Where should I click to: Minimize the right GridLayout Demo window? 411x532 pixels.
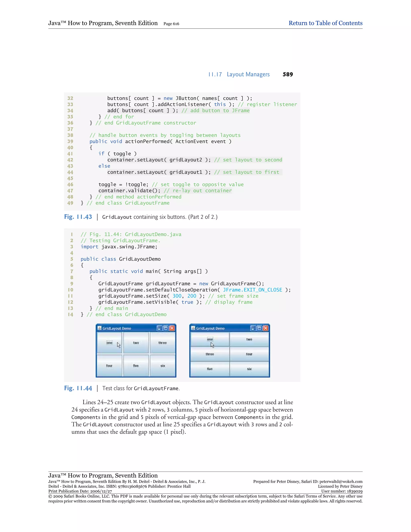pos(253,328)
